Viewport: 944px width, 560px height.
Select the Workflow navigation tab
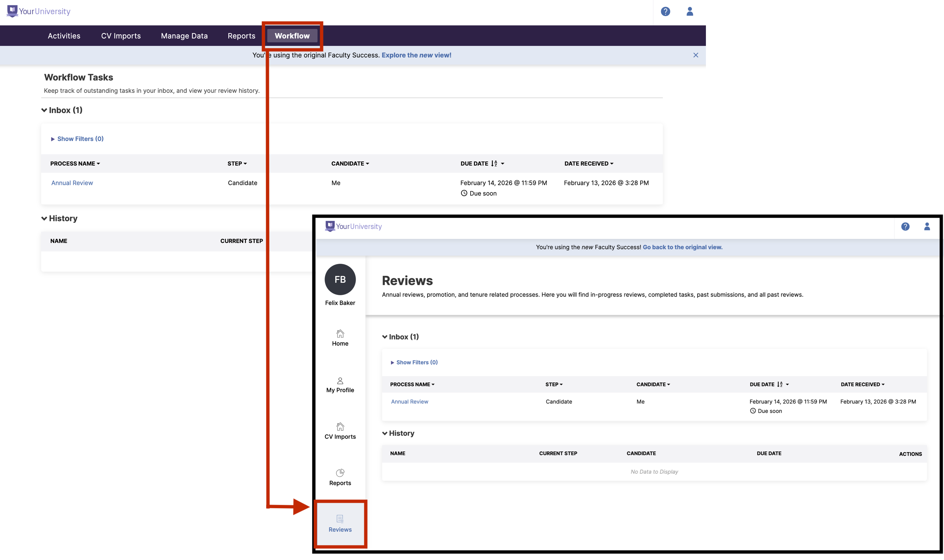click(292, 36)
